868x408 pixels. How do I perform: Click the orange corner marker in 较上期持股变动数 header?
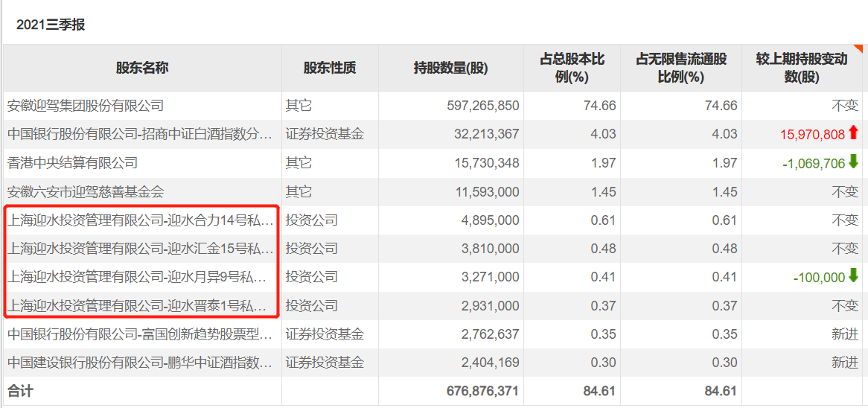(858, 48)
